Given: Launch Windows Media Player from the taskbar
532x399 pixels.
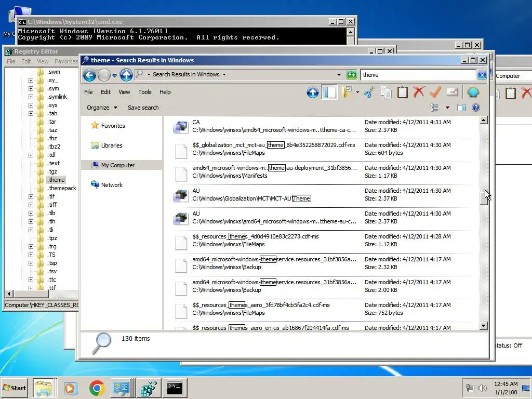Looking at the screenshot, I should [70, 388].
